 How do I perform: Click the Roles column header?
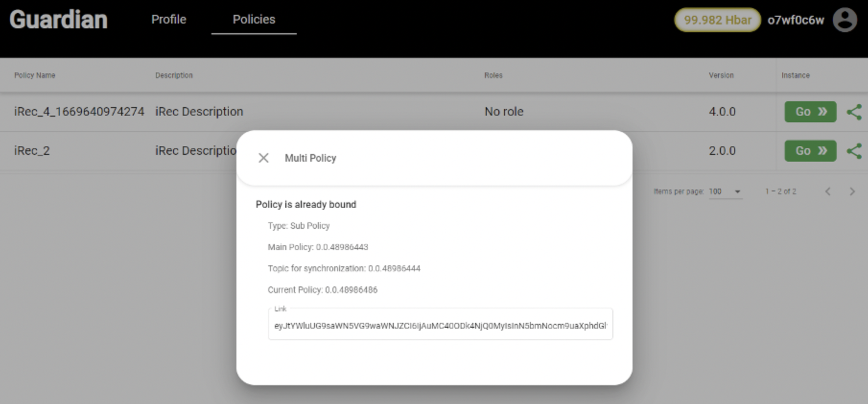pos(493,75)
